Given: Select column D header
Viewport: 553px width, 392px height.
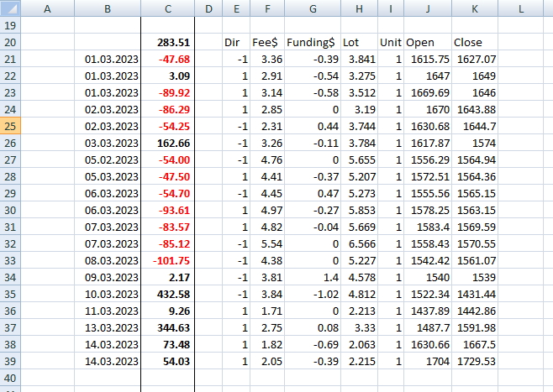Looking at the screenshot, I should click(x=208, y=8).
